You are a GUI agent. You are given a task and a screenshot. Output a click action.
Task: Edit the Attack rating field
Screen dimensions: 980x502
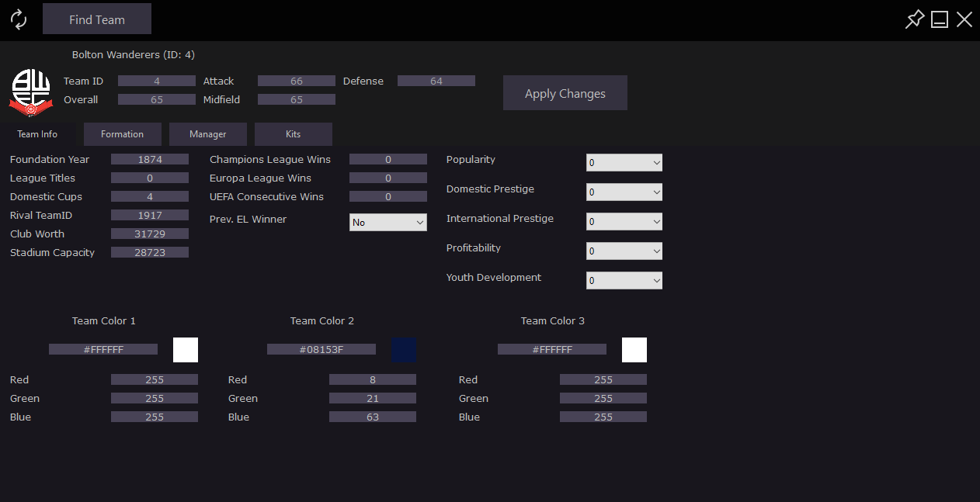pos(297,81)
